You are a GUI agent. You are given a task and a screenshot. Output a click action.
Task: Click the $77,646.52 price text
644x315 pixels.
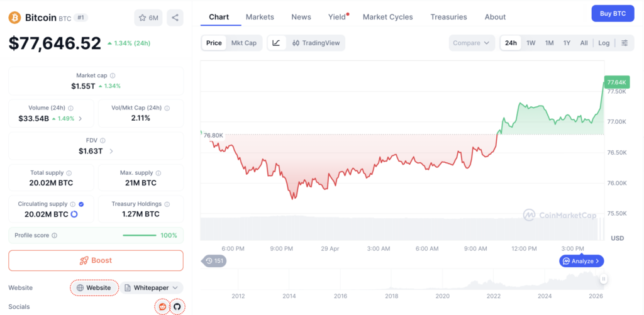[55, 43]
